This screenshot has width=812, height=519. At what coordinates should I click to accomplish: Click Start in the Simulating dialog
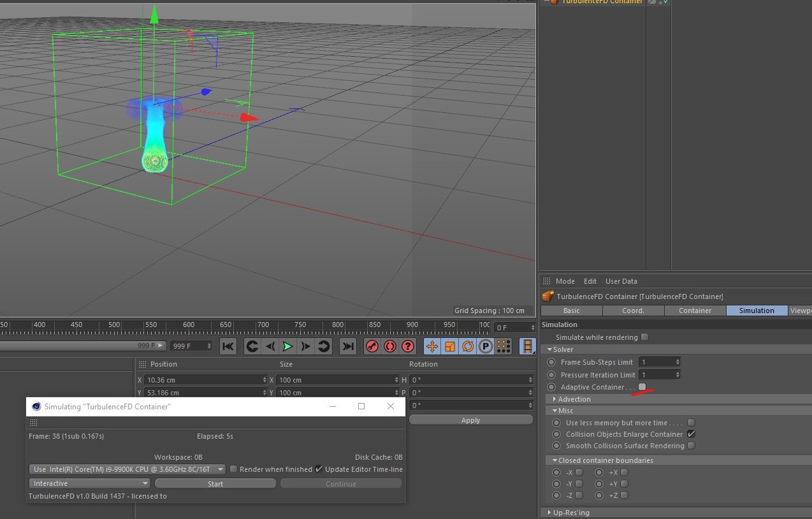[x=215, y=483]
